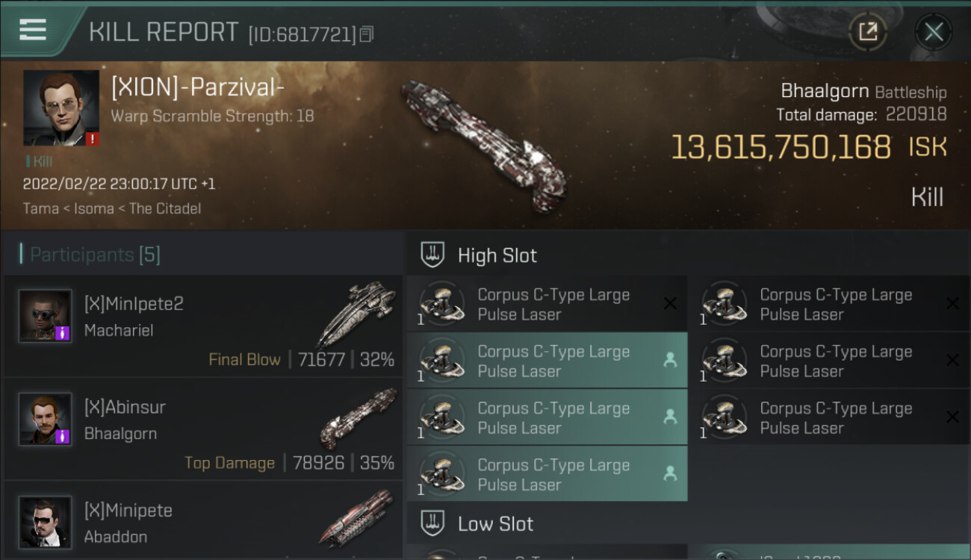This screenshot has height=560, width=971.
Task: Click person icon on third left laser
Action: point(670,417)
